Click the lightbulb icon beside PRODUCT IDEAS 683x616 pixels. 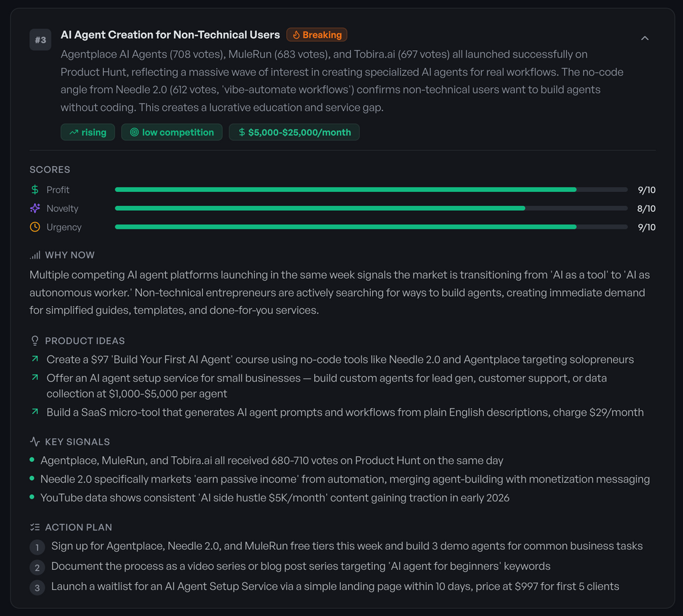[35, 341]
